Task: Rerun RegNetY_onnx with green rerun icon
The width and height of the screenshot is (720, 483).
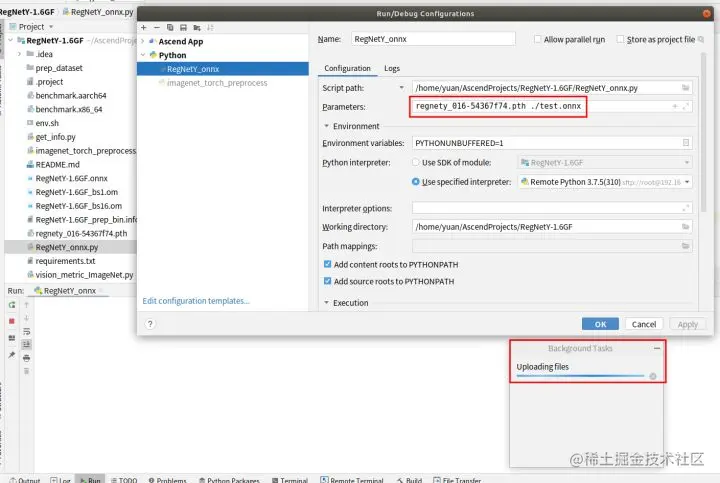Action: point(12,305)
